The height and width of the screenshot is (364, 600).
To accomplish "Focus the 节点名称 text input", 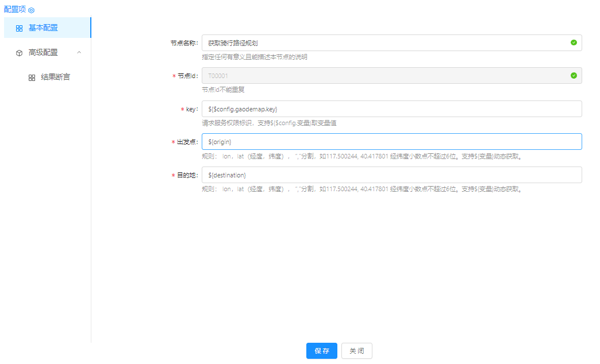I will [385, 43].
